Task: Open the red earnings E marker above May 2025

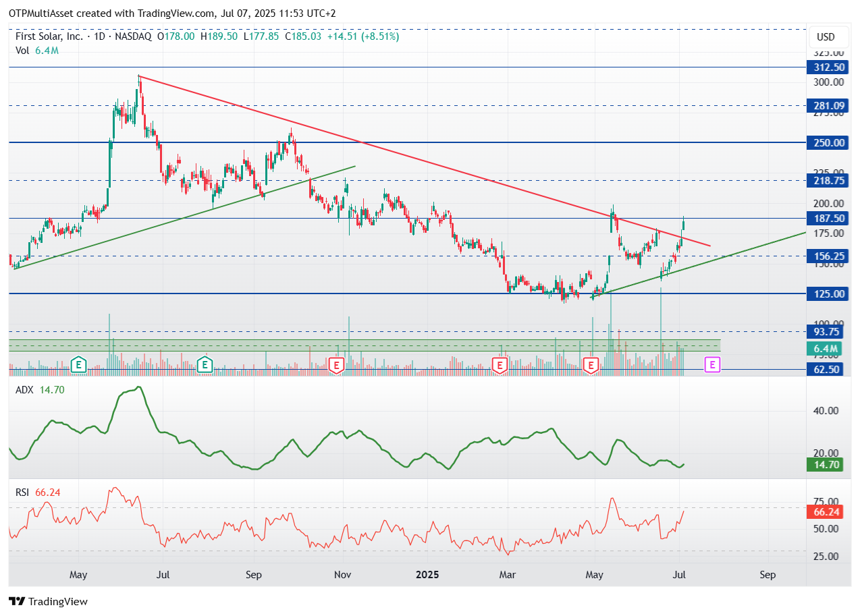Action: (591, 365)
